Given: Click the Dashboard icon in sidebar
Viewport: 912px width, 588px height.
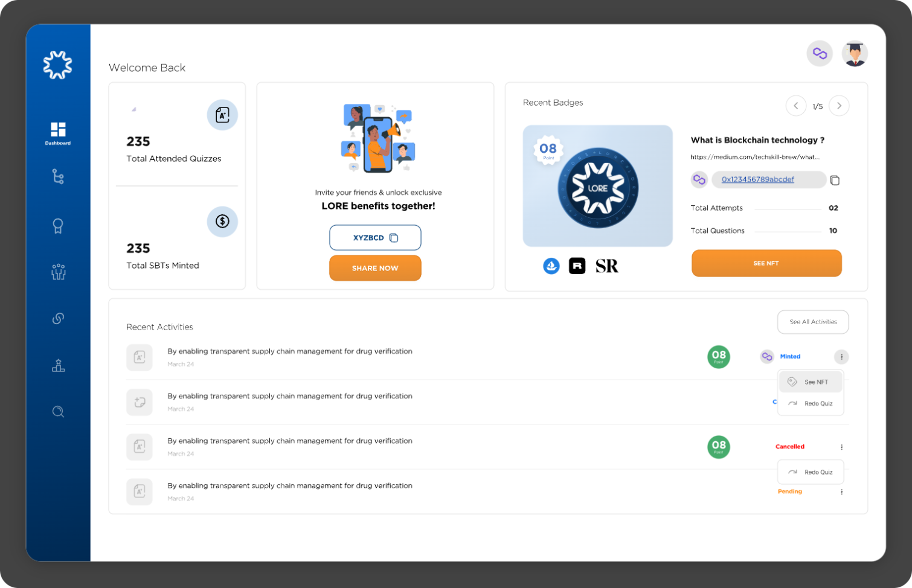Looking at the screenshot, I should [58, 133].
